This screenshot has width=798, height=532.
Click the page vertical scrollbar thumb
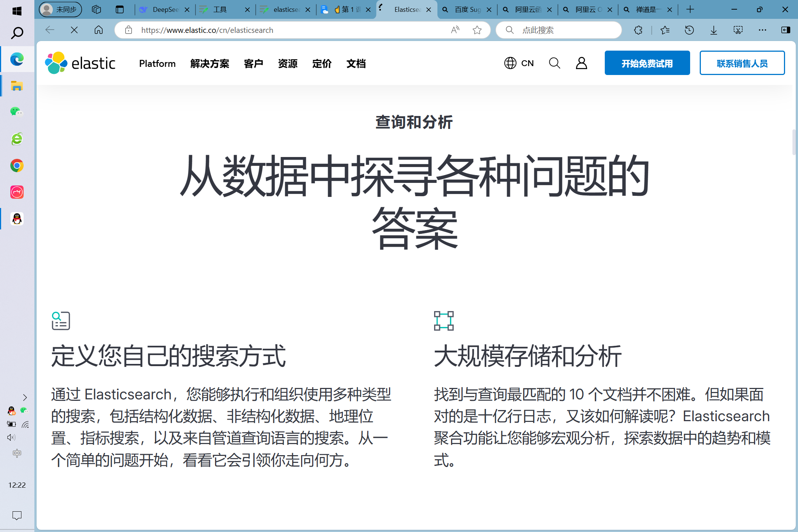point(794,142)
